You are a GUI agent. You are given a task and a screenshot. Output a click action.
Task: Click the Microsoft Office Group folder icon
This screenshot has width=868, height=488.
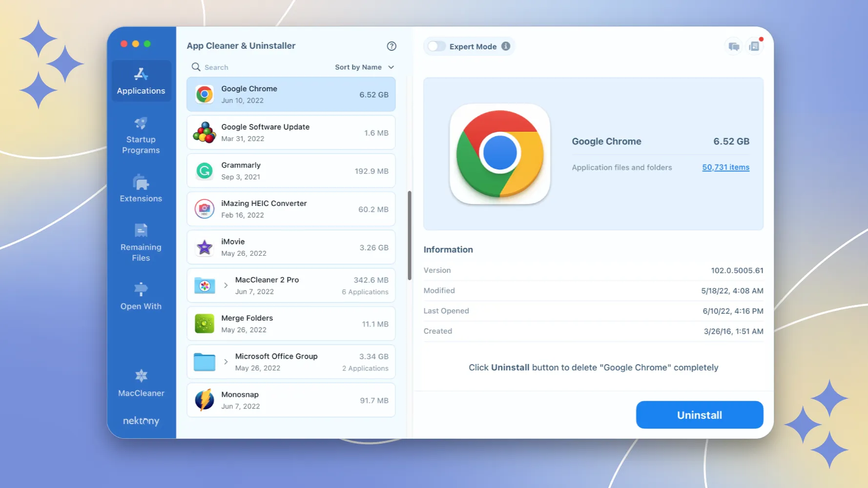point(205,362)
